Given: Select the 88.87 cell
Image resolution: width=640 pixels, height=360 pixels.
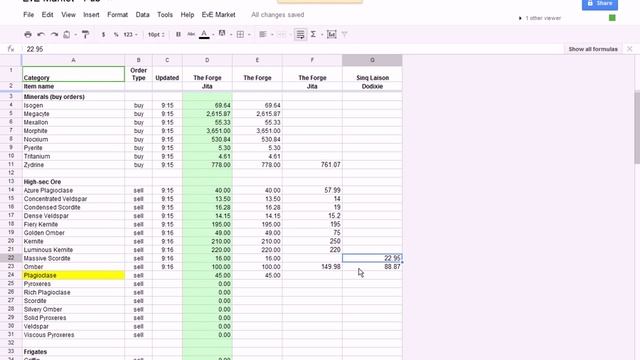Looking at the screenshot, I should click(x=372, y=267).
